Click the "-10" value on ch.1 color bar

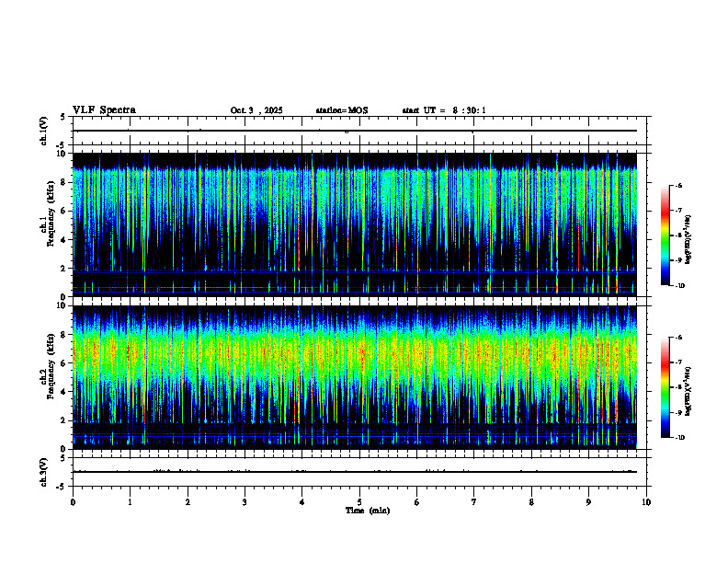pos(680,286)
